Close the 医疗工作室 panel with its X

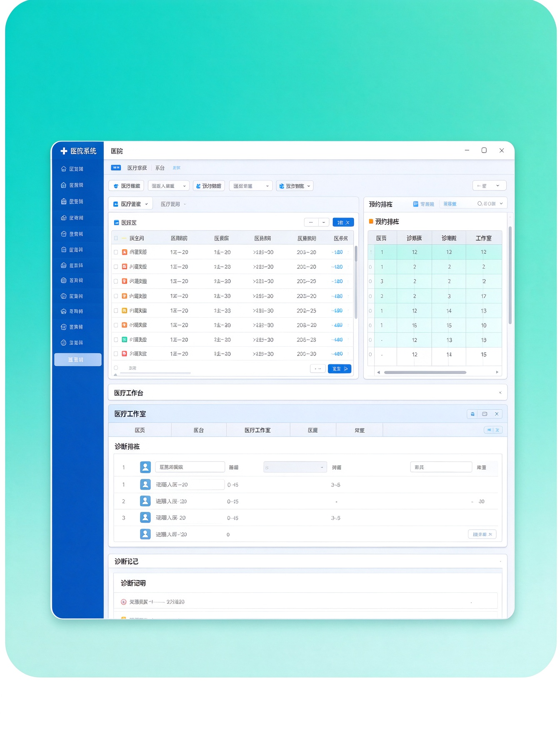pos(497,414)
